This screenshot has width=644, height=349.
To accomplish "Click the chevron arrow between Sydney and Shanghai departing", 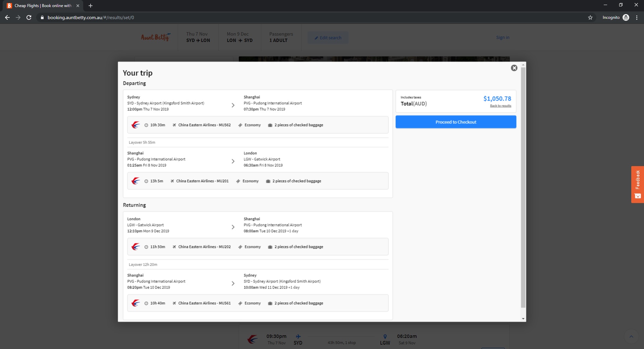I will pos(233,105).
